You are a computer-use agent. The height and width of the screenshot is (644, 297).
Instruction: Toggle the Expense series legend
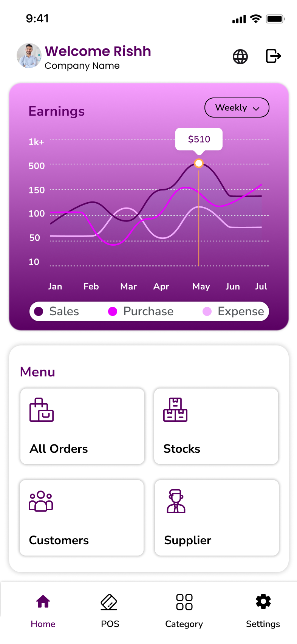coord(234,311)
